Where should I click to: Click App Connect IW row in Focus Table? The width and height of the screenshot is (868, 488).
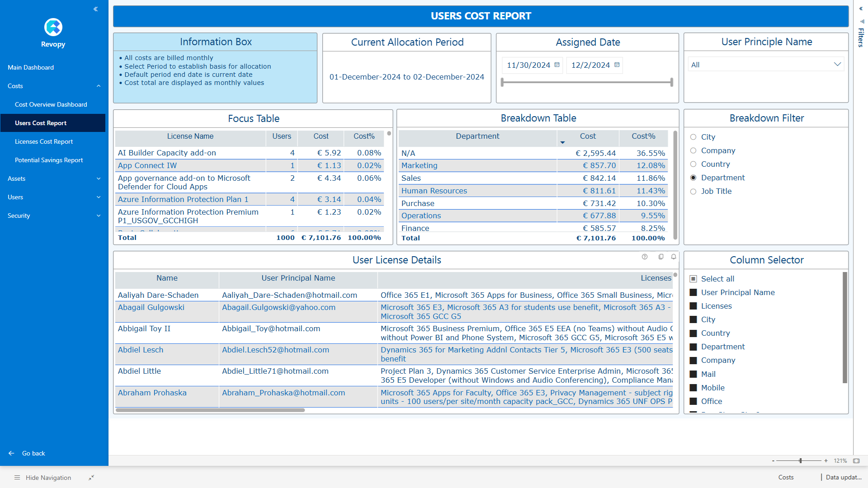pos(250,165)
